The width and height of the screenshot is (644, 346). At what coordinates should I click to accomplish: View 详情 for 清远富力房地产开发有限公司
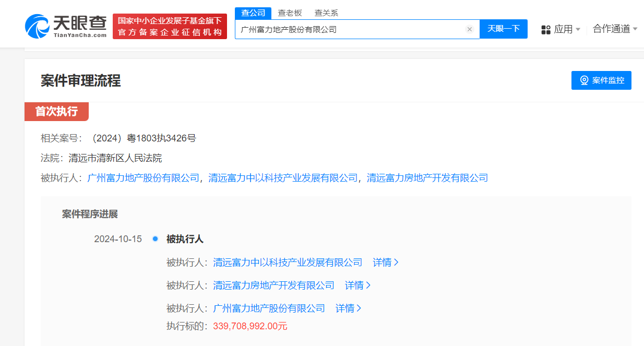coord(358,285)
